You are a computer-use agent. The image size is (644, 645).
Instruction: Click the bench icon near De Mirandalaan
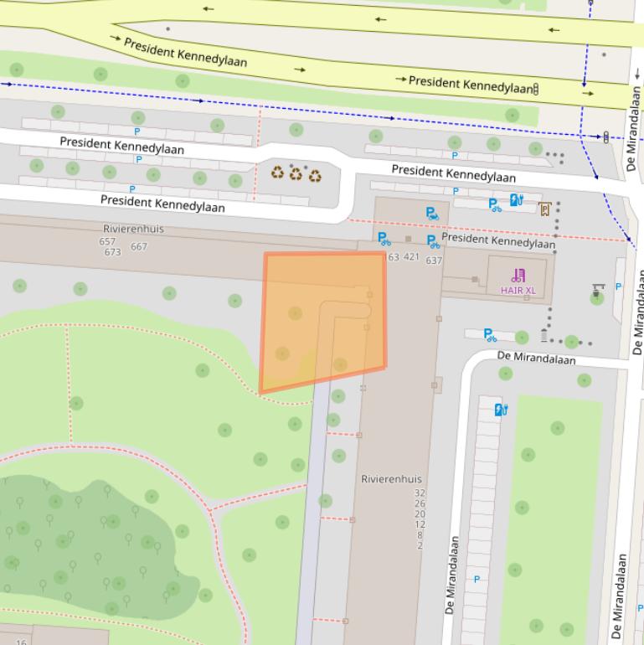pos(598,288)
